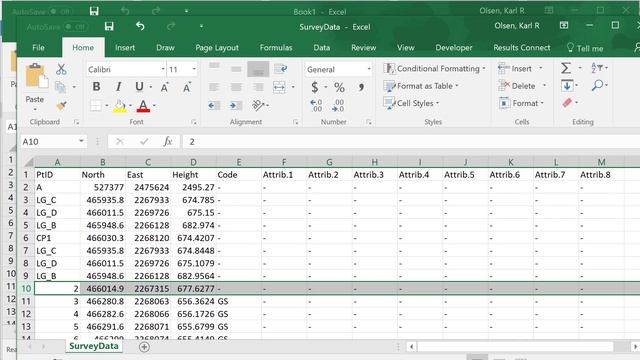Open Format as Table menu
This screenshot has height=360, width=640.
point(421,86)
